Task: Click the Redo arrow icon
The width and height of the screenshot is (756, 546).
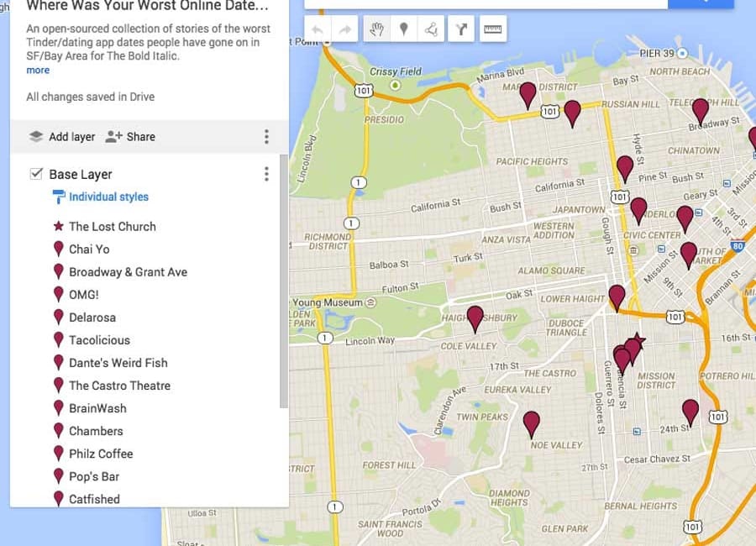Action: point(344,28)
